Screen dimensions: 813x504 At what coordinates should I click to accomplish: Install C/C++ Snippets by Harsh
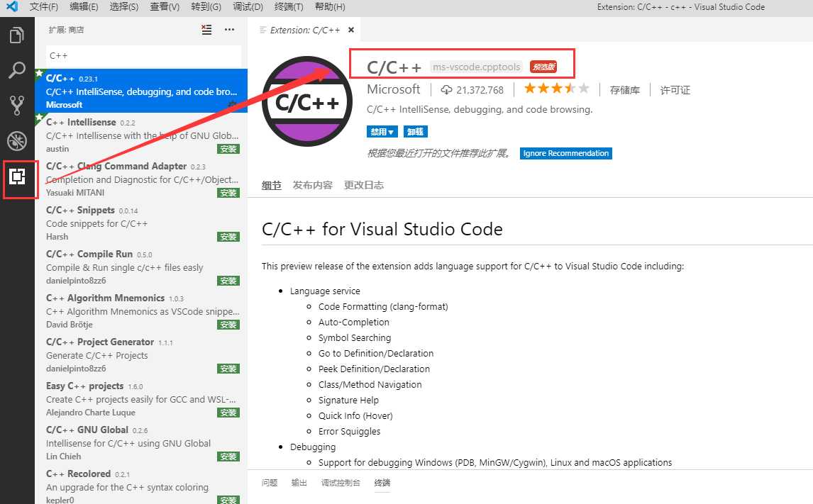tap(228, 237)
